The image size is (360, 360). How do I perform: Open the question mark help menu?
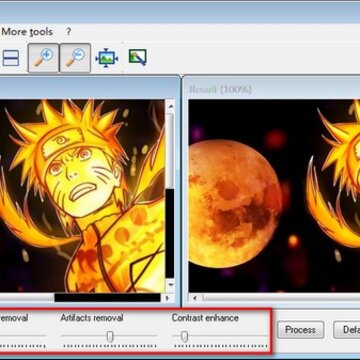69,32
